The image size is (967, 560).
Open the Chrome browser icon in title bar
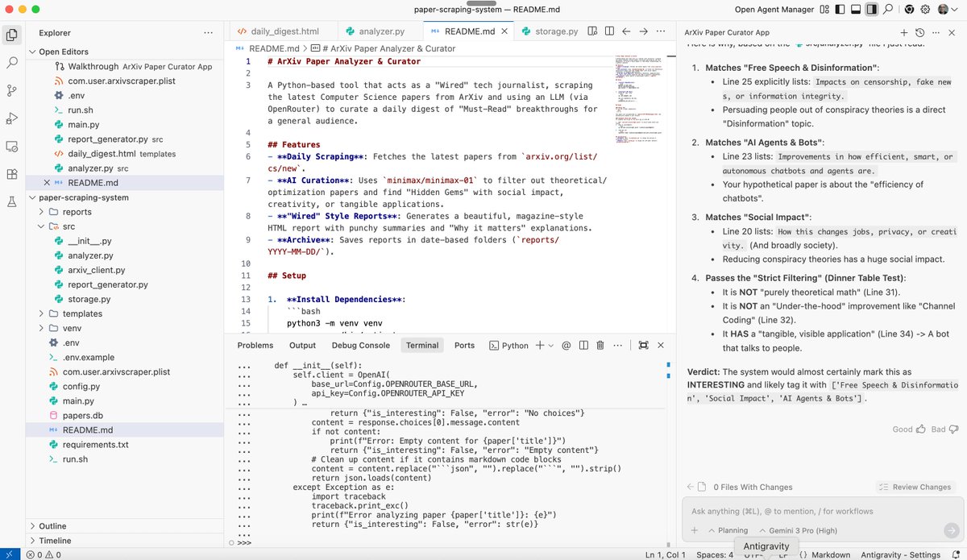coord(908,10)
